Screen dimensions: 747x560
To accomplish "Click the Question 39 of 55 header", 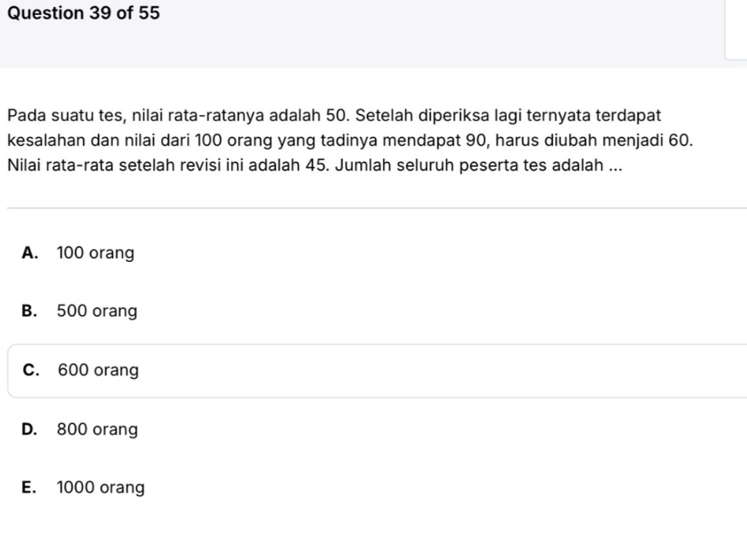I will click(x=83, y=12).
